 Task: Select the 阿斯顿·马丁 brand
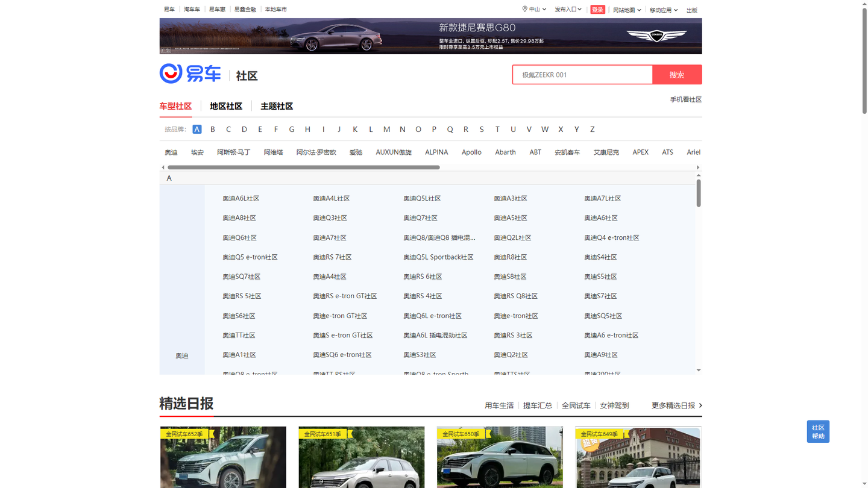click(x=233, y=152)
